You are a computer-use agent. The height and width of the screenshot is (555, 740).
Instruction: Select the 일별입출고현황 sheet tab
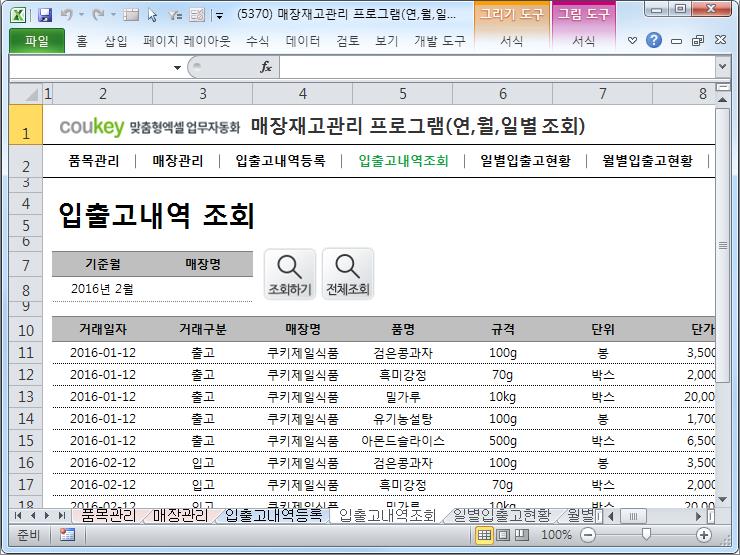click(x=502, y=515)
